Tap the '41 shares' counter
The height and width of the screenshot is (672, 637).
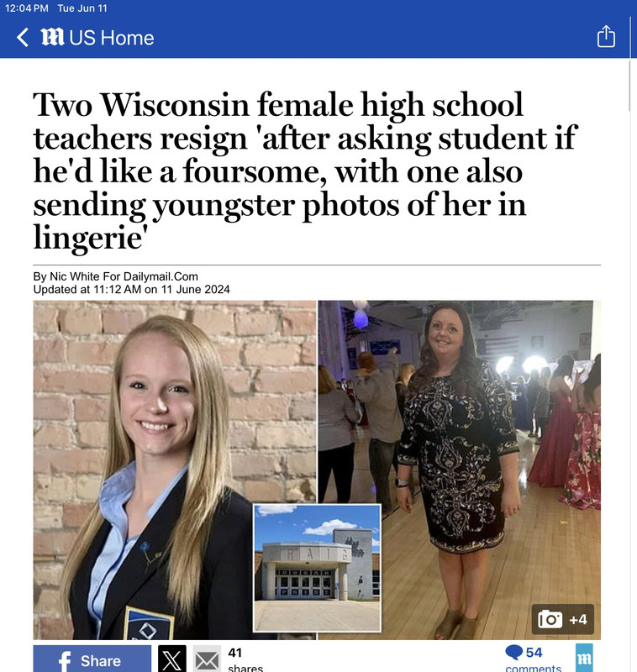pyautogui.click(x=245, y=660)
